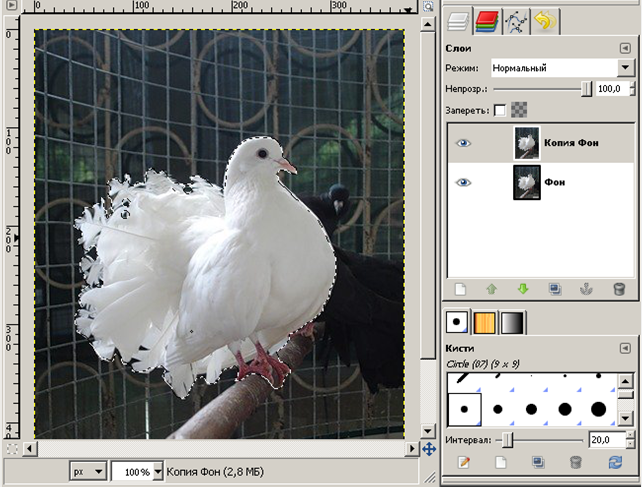
Task: Click the Интервал value field 20,0
Action: (607, 440)
